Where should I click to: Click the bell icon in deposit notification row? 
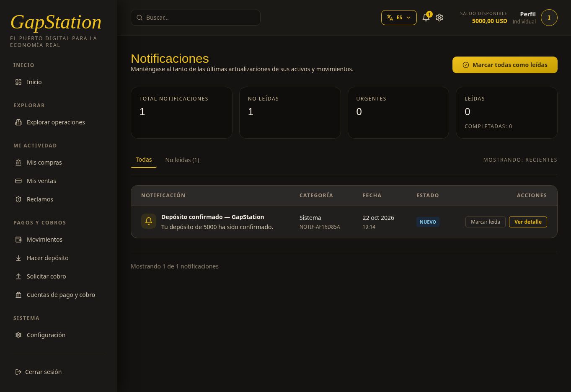(149, 221)
